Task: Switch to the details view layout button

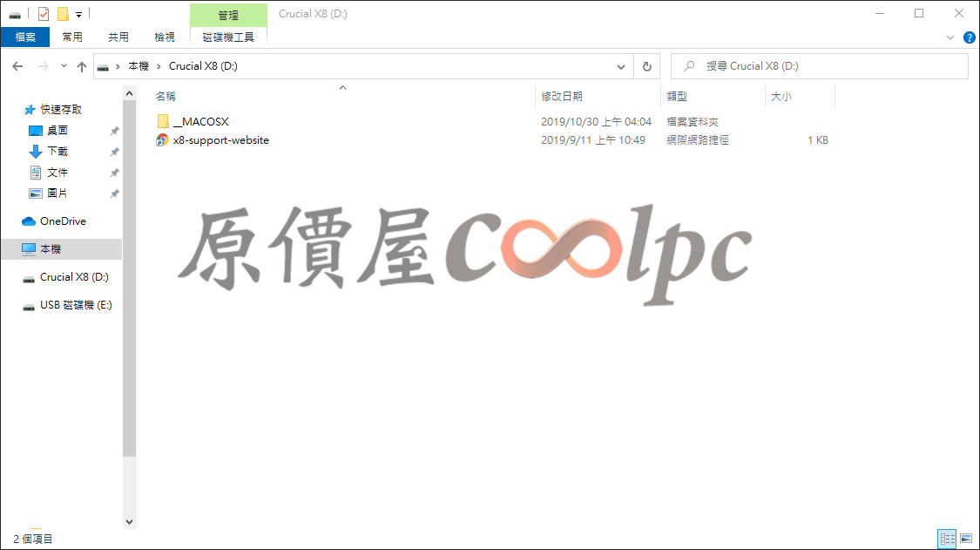Action: point(947,539)
